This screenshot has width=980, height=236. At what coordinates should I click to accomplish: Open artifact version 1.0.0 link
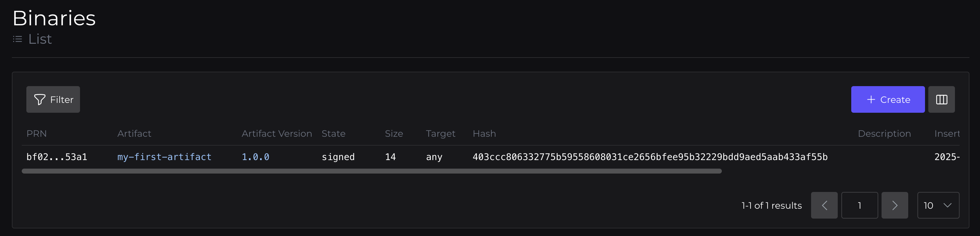[x=255, y=157]
